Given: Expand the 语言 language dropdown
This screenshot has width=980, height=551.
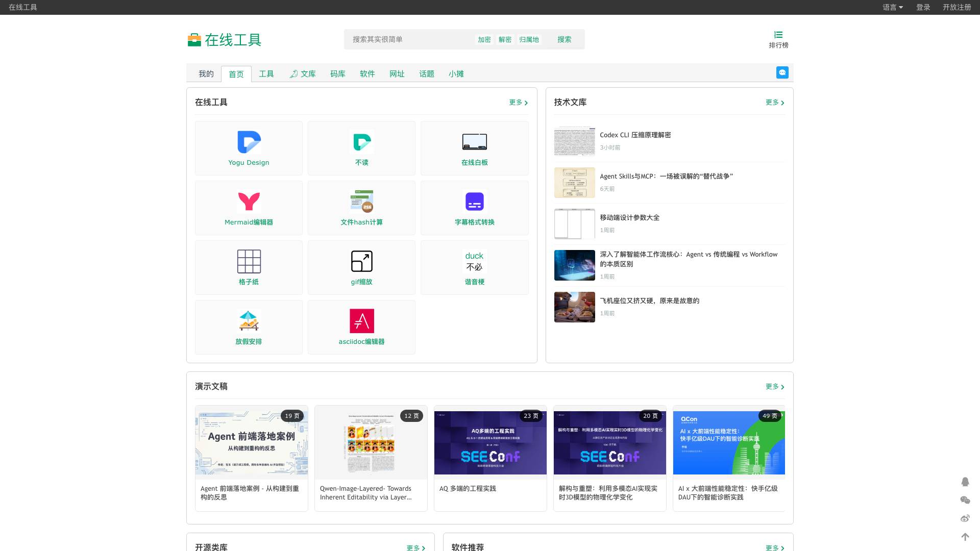Looking at the screenshot, I should [x=893, y=7].
